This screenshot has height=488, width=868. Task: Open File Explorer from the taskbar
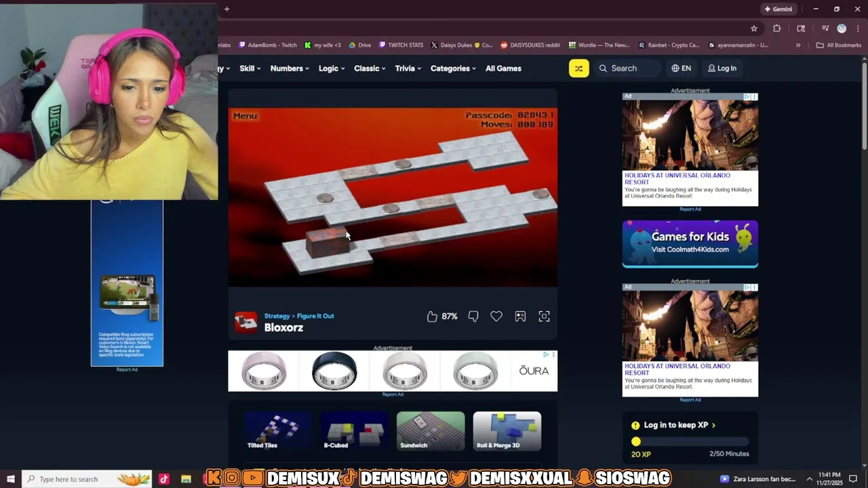[x=186, y=479]
